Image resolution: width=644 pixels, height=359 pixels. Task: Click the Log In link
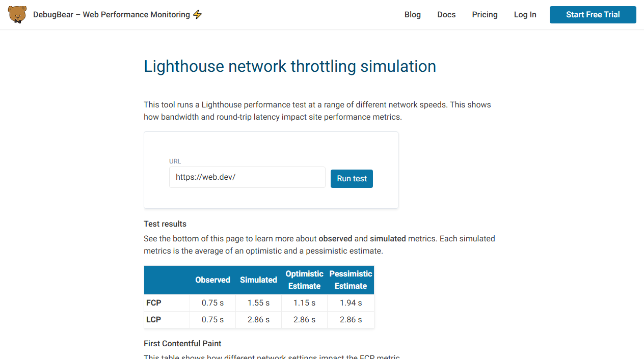click(x=525, y=15)
